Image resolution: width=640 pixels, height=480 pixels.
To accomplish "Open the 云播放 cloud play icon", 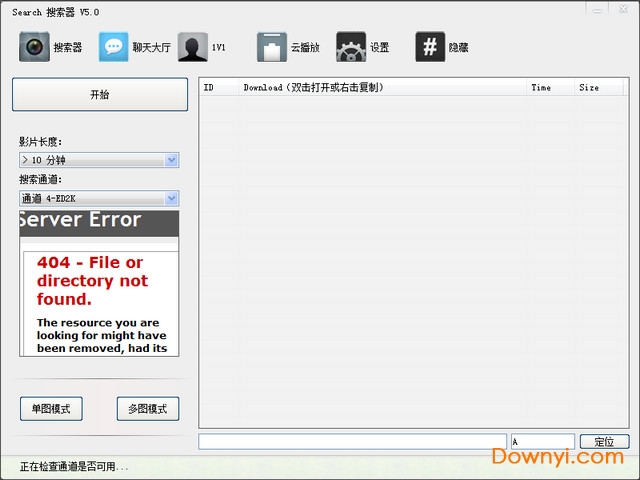I will [x=272, y=47].
